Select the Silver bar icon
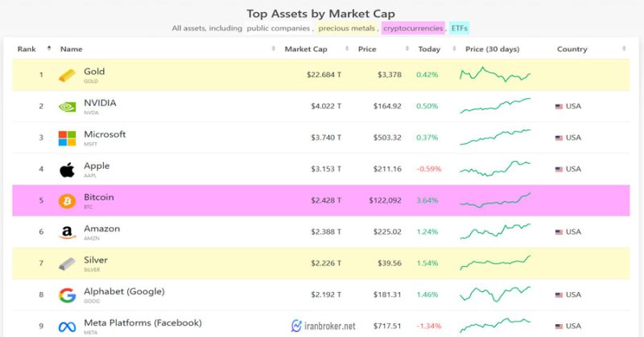Image resolution: width=644 pixels, height=337 pixels. click(x=67, y=264)
